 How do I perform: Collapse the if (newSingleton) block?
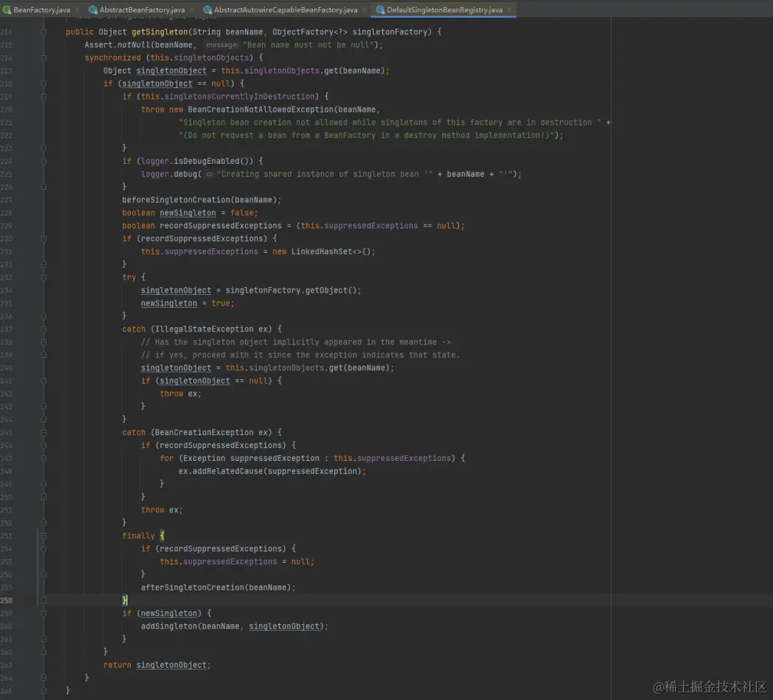44,613
